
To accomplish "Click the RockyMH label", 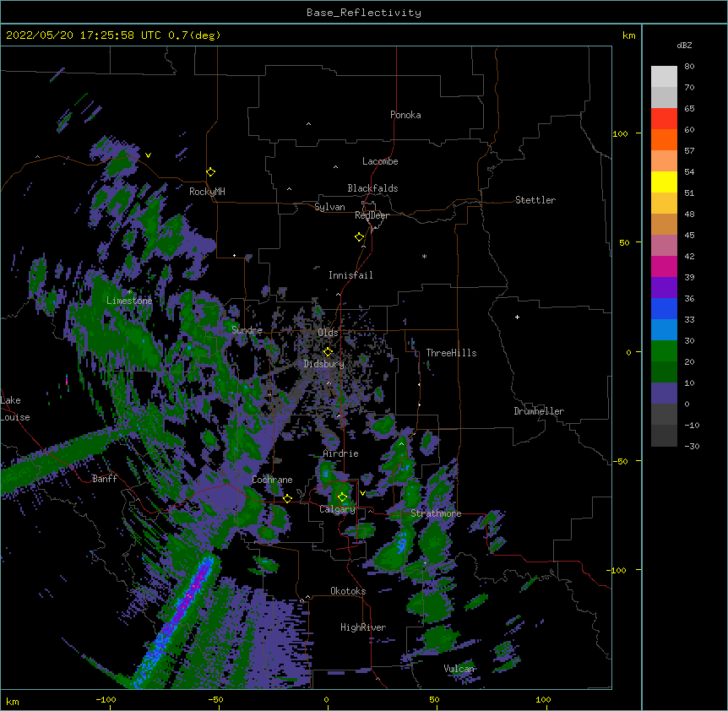I will pos(207,192).
